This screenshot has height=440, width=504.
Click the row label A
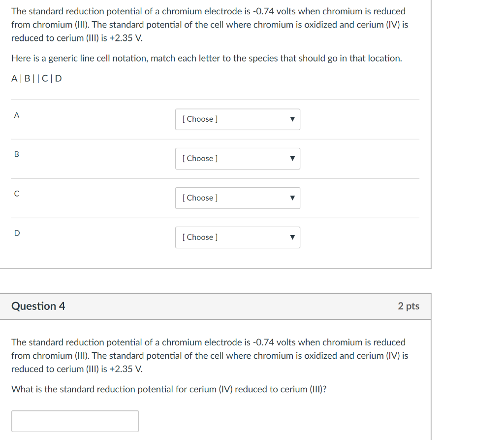point(17,115)
